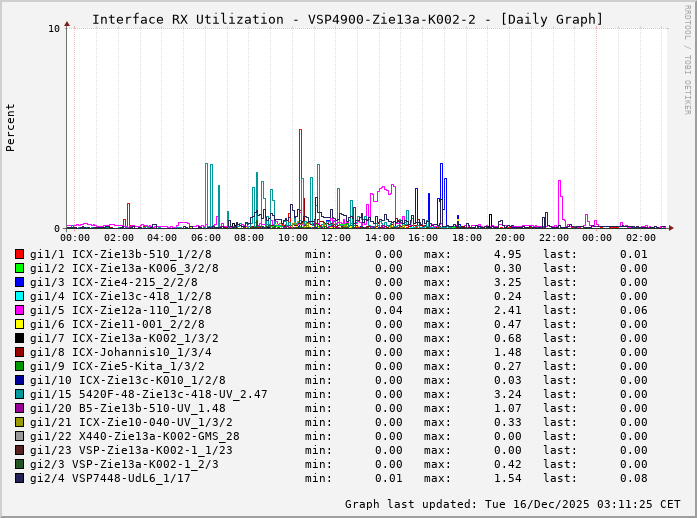Select the teal gi1/15 legend swatch
The image size is (697, 518).
tap(19, 394)
